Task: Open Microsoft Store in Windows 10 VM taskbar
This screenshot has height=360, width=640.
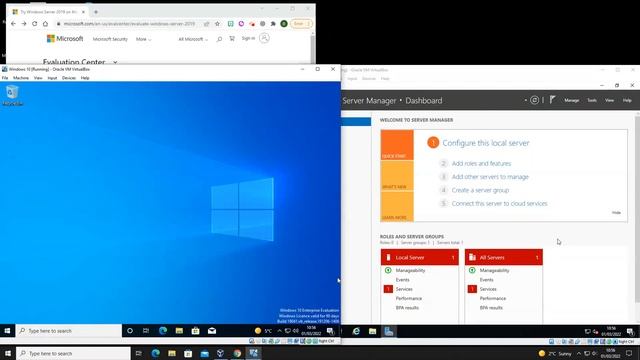Action: coord(196,331)
